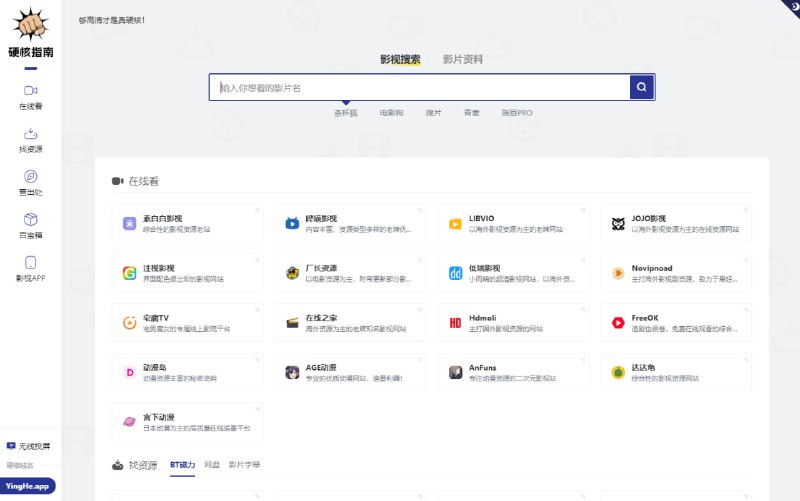The image size is (800, 501).
Task: Click the search magnifier button
Action: click(642, 87)
